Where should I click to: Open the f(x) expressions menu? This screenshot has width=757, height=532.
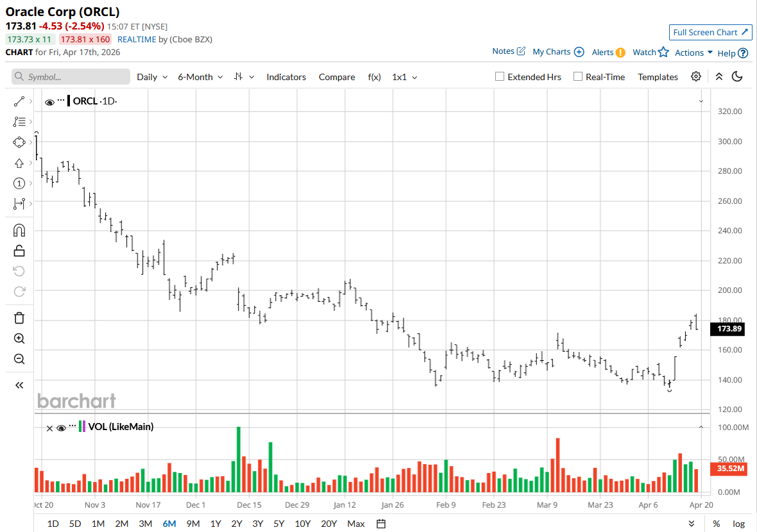(x=374, y=77)
